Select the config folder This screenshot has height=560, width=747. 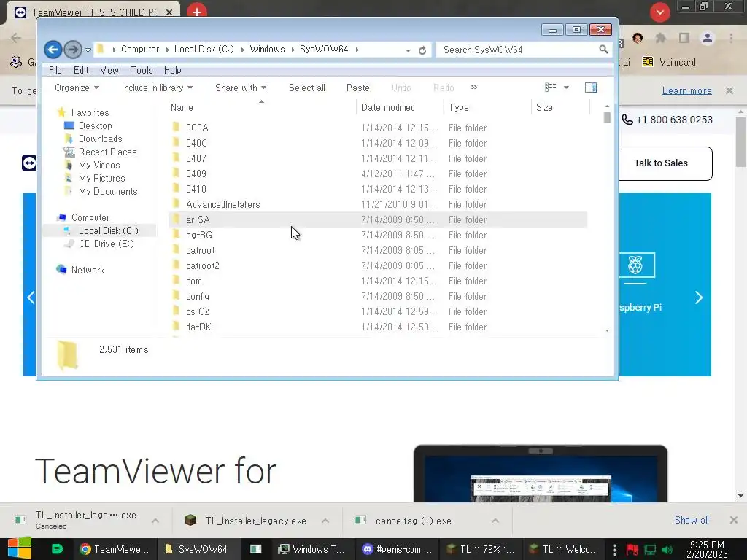click(x=197, y=296)
